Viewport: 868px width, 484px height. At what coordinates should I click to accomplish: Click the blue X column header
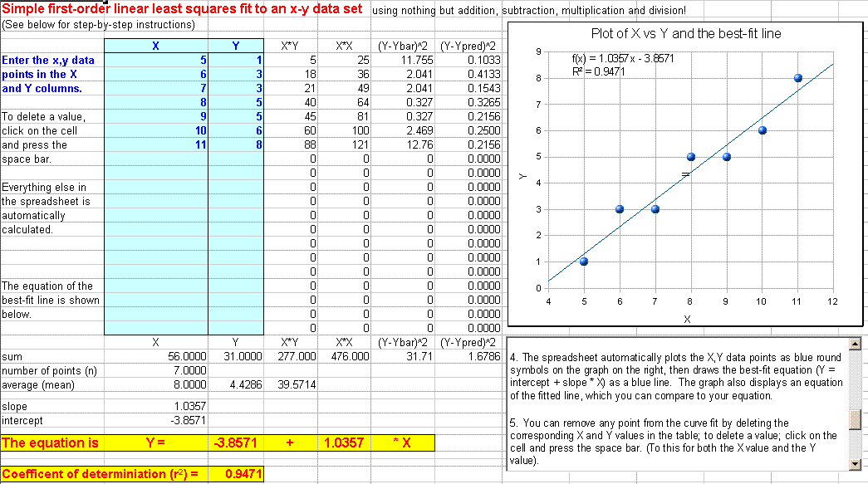pos(155,46)
